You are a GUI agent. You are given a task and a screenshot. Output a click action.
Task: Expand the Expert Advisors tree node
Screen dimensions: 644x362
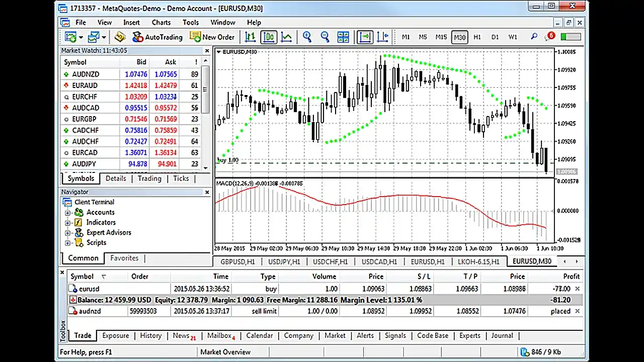tap(67, 233)
